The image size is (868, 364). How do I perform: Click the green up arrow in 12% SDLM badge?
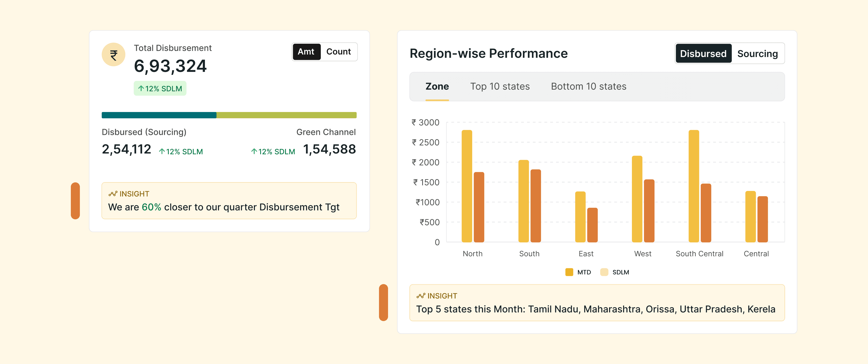tap(141, 89)
